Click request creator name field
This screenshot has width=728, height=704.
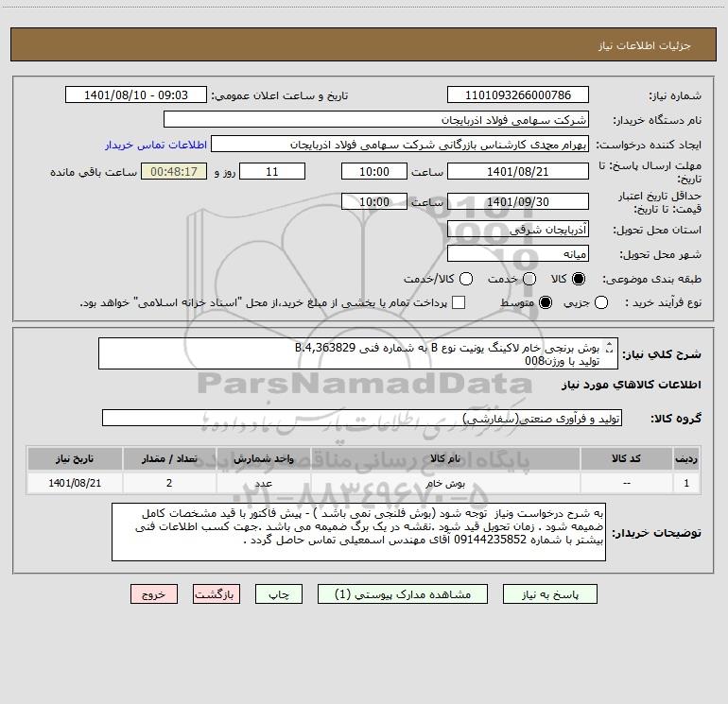pyautogui.click(x=400, y=144)
